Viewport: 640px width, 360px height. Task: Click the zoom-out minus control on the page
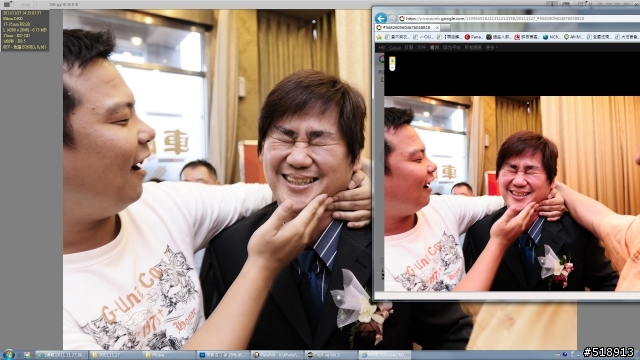pos(392,68)
